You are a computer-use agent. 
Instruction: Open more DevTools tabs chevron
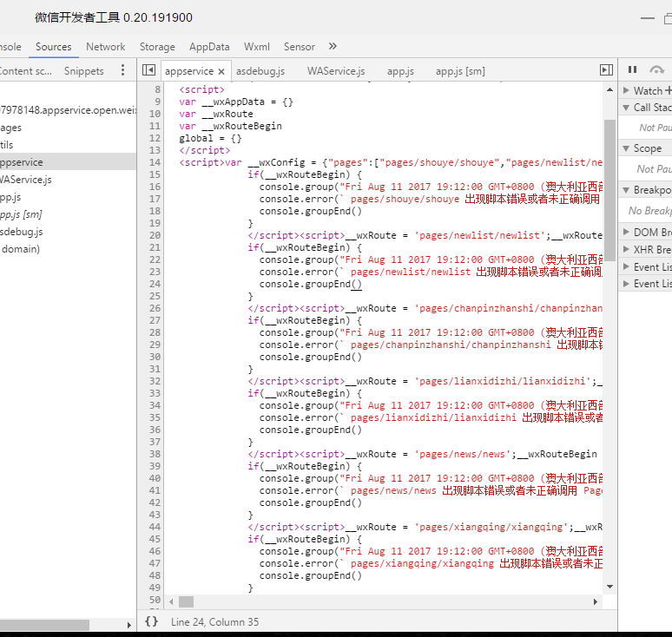coord(333,46)
